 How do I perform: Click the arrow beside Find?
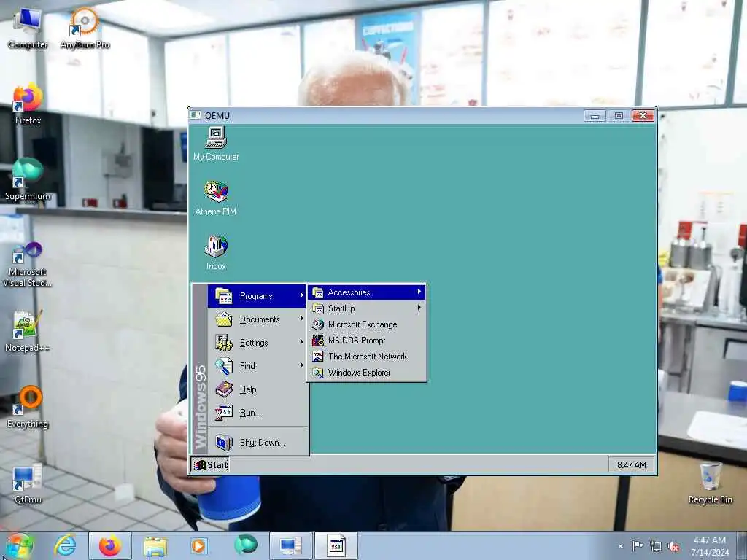coord(301,365)
